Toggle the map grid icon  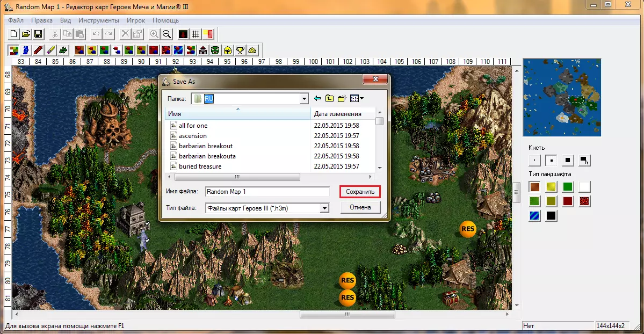196,34
